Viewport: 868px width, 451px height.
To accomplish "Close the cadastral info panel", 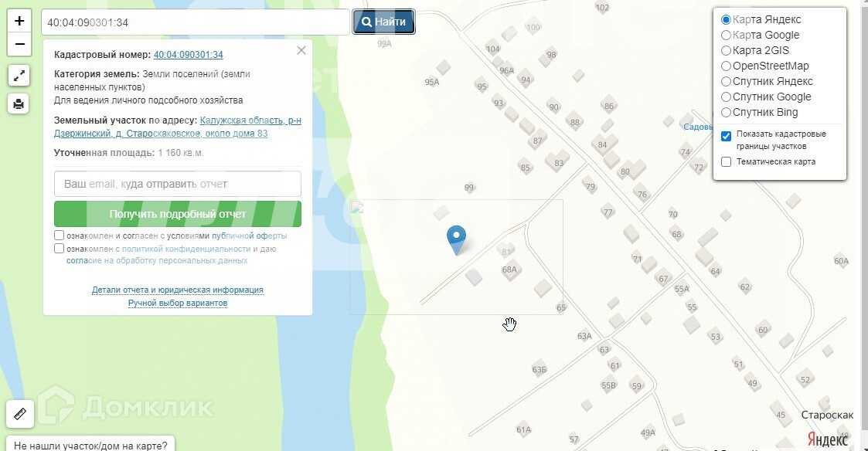I will tap(301, 50).
